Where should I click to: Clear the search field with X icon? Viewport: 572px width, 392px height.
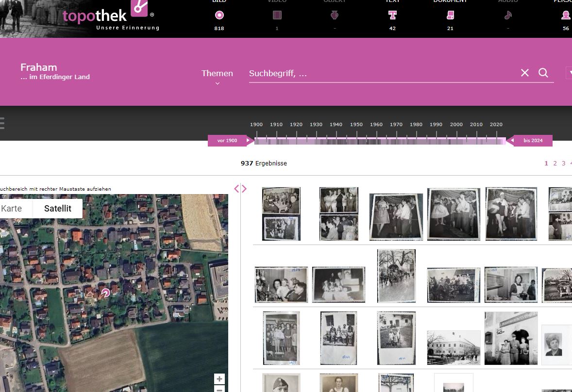[525, 73]
